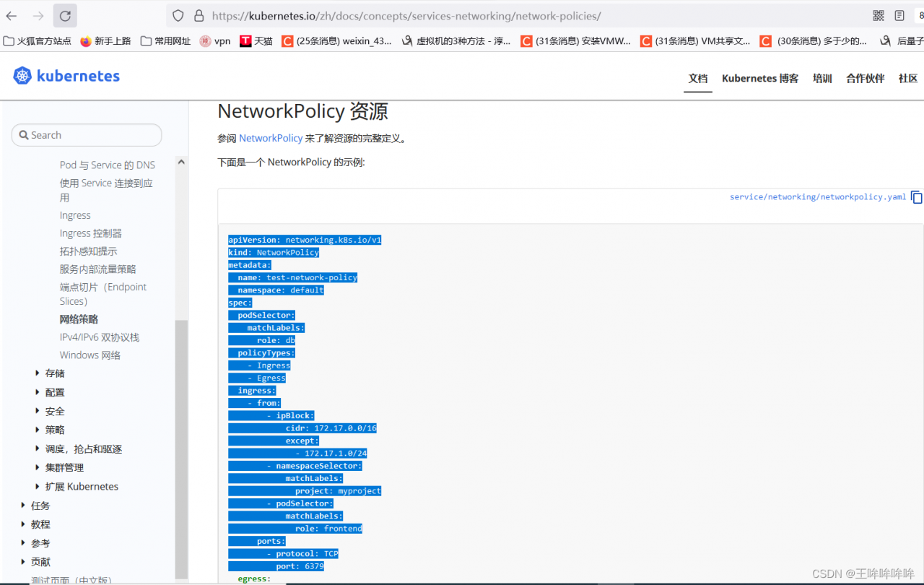Copy networkpolicy.yaml to clipboard
The height and width of the screenshot is (585, 924).
(x=917, y=197)
